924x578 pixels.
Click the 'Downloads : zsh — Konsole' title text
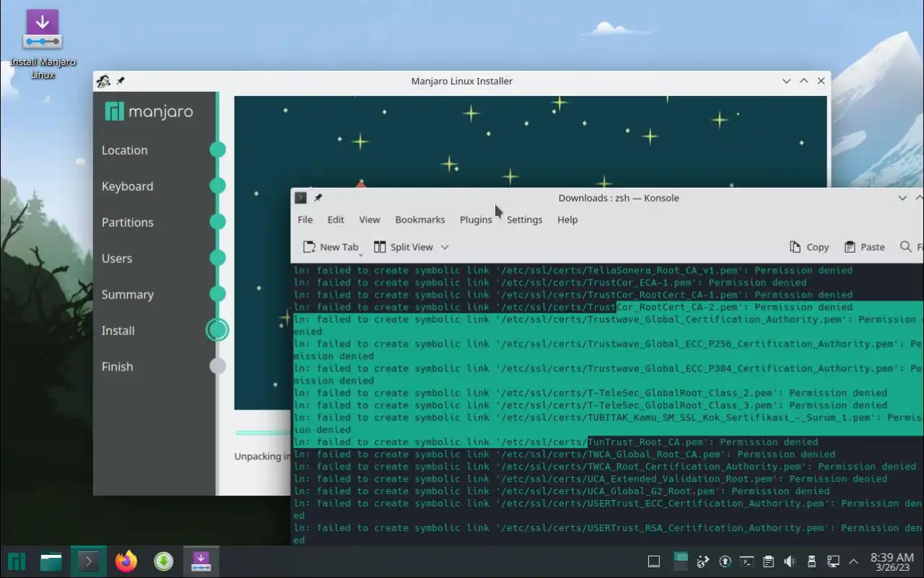coord(619,198)
